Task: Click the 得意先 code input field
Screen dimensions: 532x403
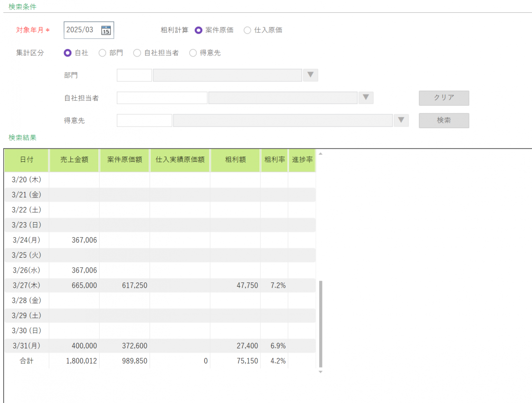Action: tap(144, 121)
